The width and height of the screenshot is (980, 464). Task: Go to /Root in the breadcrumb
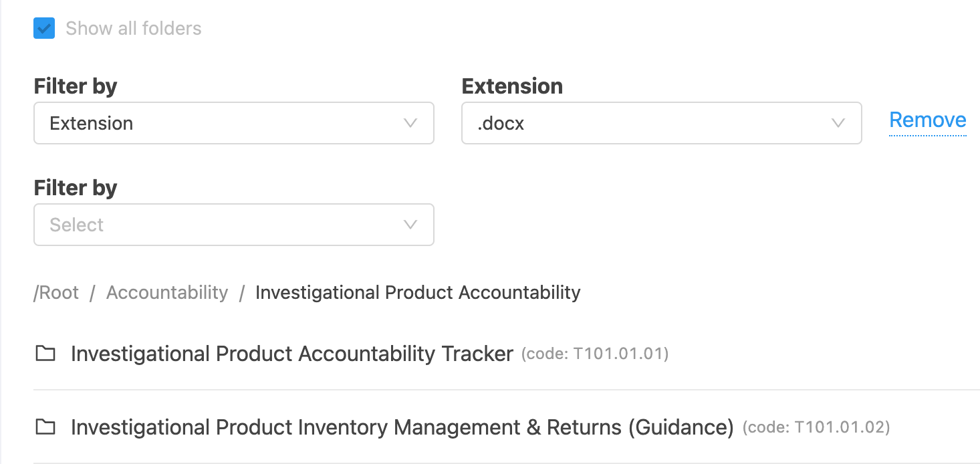(x=56, y=293)
